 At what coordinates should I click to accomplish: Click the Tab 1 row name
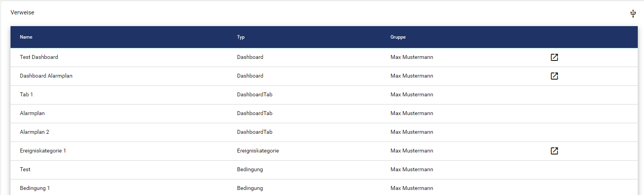pos(26,94)
